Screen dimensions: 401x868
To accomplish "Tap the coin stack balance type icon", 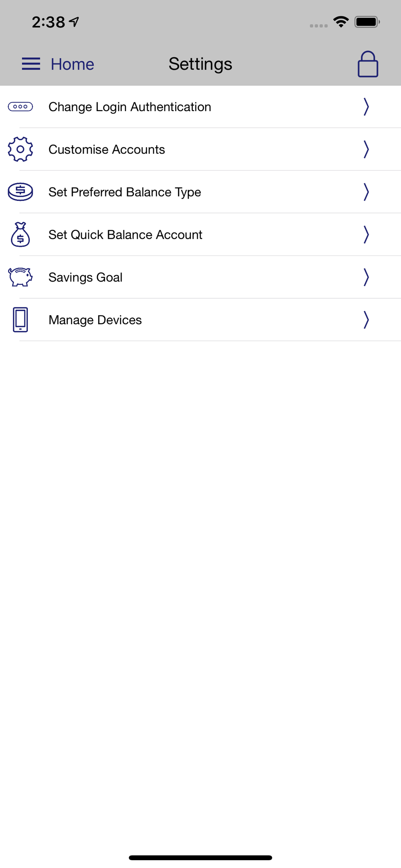I will tap(20, 191).
